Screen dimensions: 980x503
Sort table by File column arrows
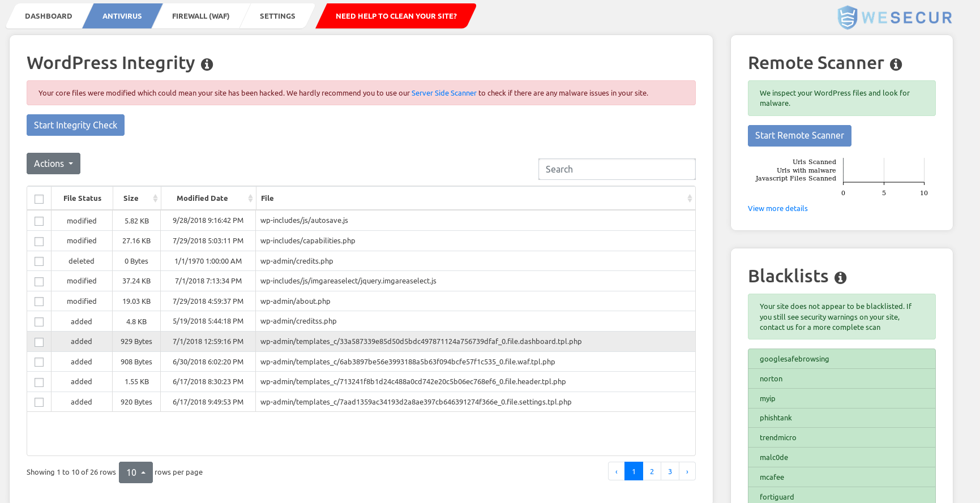690,199
